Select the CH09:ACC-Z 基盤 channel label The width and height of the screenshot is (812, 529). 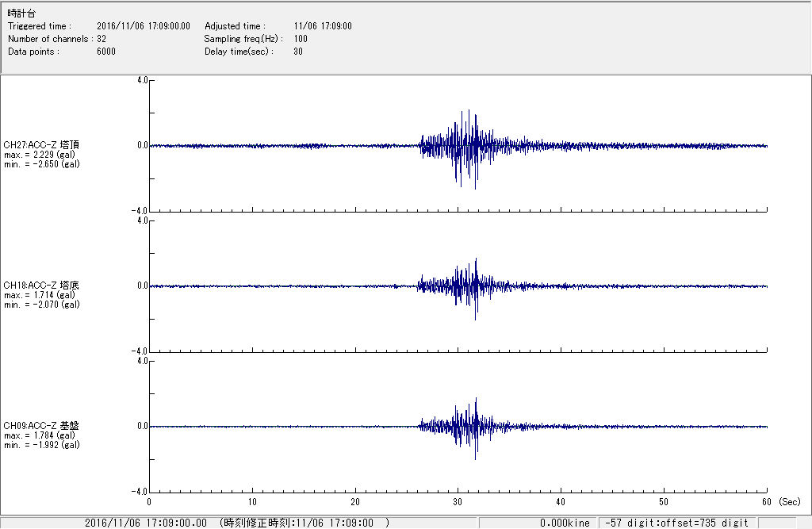41,426
